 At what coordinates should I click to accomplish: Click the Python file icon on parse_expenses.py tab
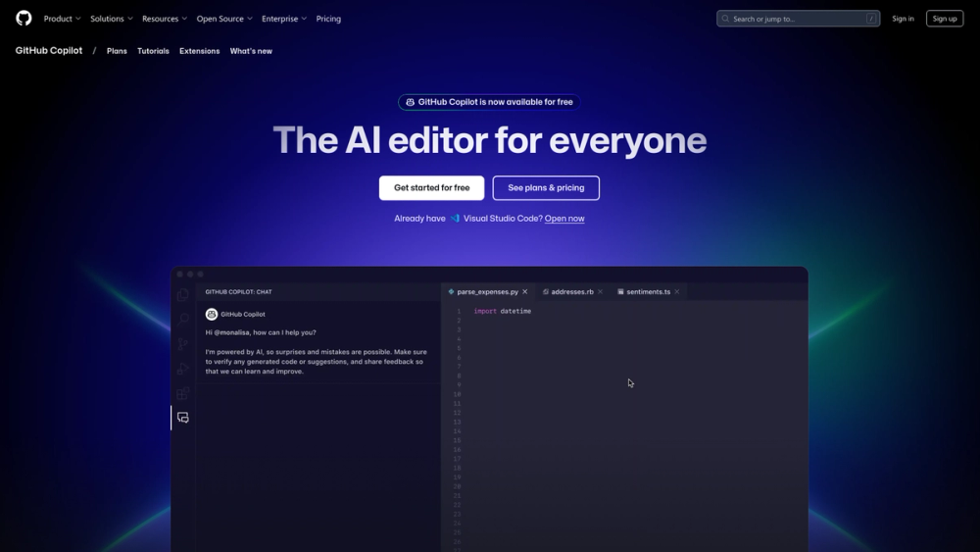click(451, 291)
